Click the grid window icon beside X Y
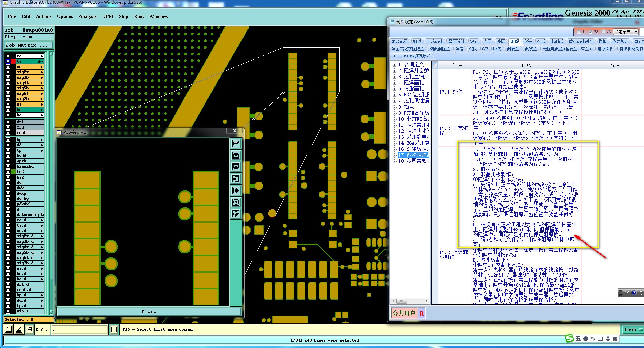The image size is (644, 348). [x=30, y=329]
